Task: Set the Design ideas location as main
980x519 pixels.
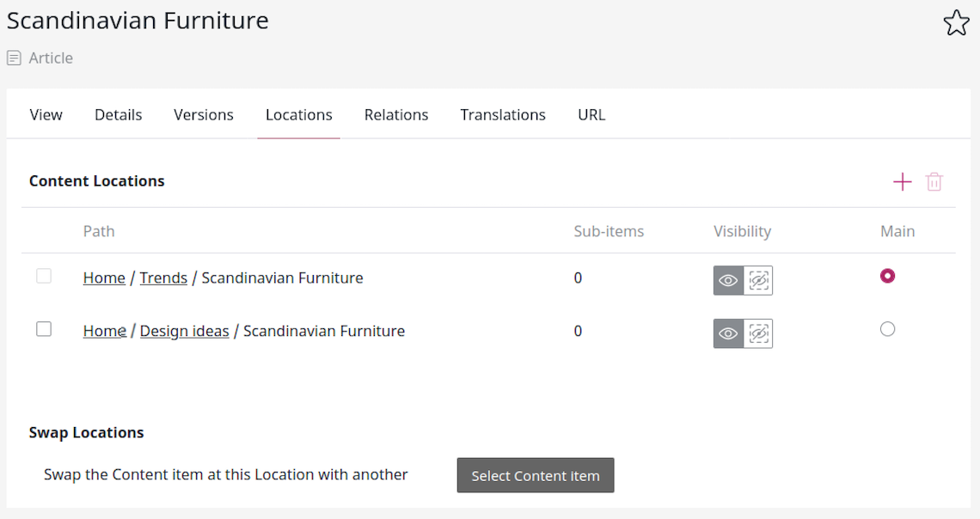Action: pos(887,329)
